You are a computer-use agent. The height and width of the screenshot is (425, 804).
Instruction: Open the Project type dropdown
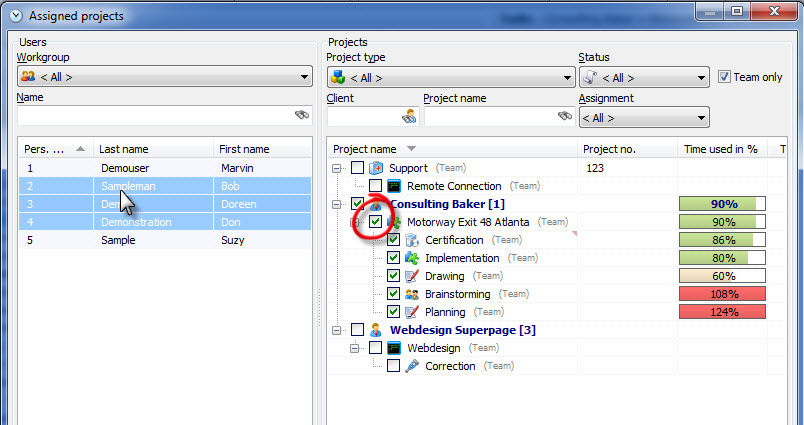[x=450, y=78]
